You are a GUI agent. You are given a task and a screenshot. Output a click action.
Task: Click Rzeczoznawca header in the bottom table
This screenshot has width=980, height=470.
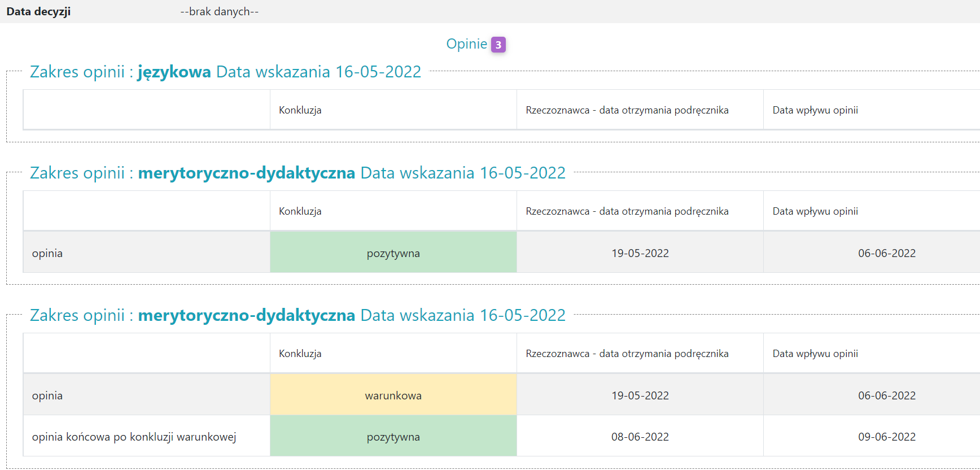click(627, 354)
